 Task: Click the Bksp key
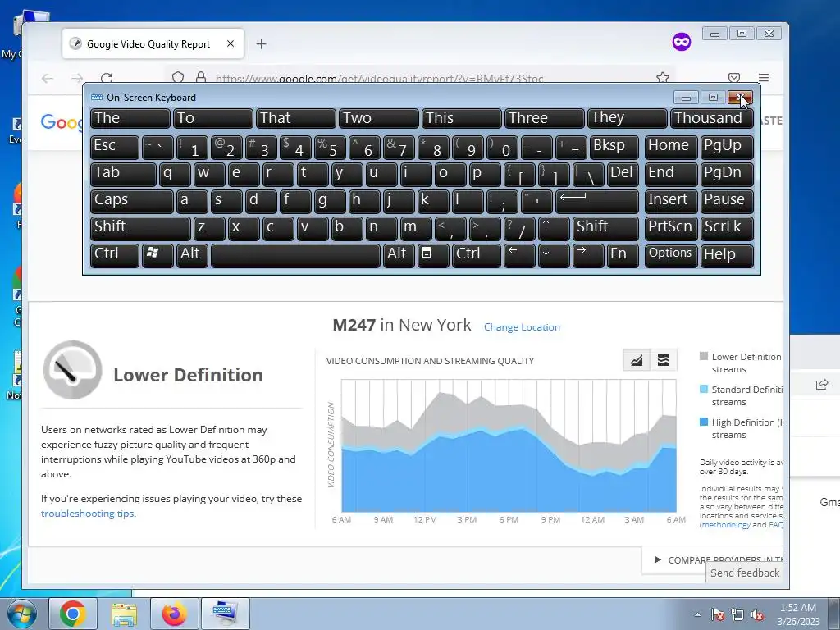(614, 148)
